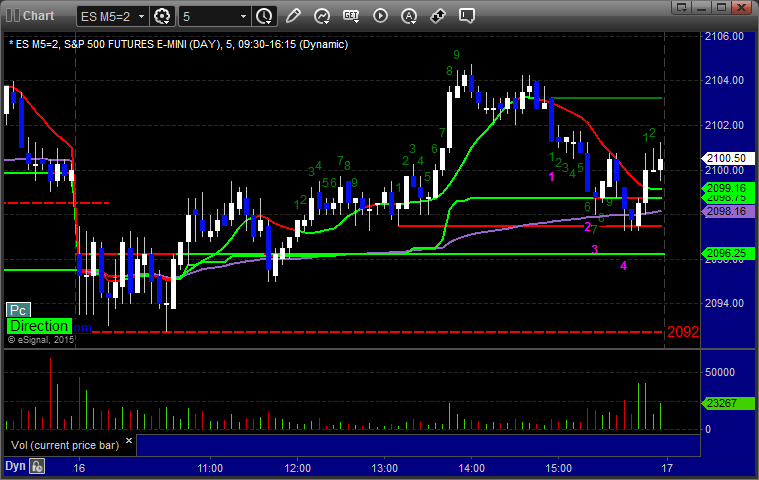Minimize the chart window
The height and width of the screenshot is (480, 759).
(701, 7)
